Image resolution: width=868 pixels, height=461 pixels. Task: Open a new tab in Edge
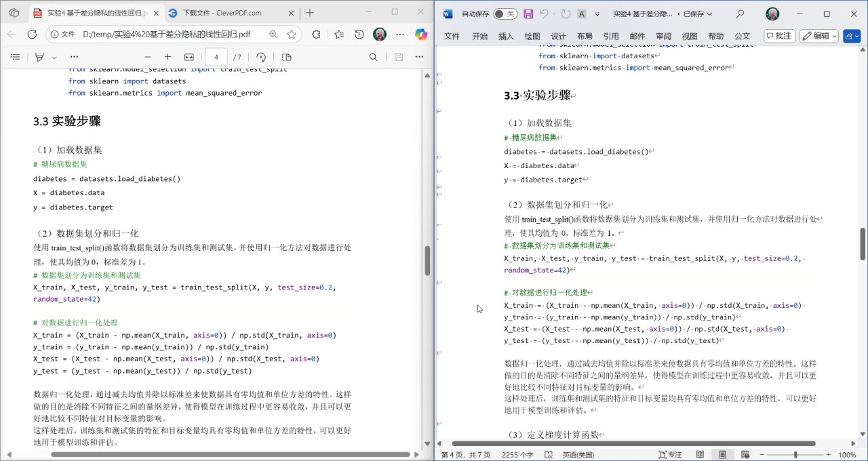tap(310, 13)
